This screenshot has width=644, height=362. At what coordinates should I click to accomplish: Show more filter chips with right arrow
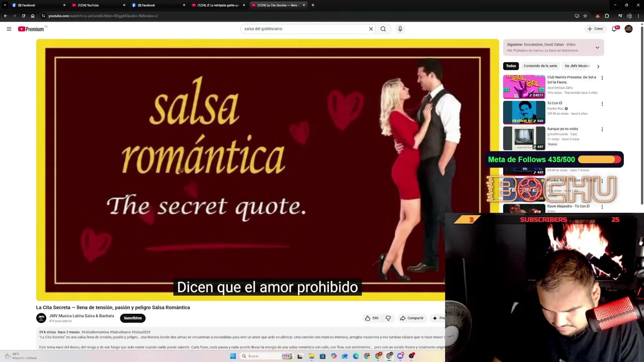[x=598, y=66]
